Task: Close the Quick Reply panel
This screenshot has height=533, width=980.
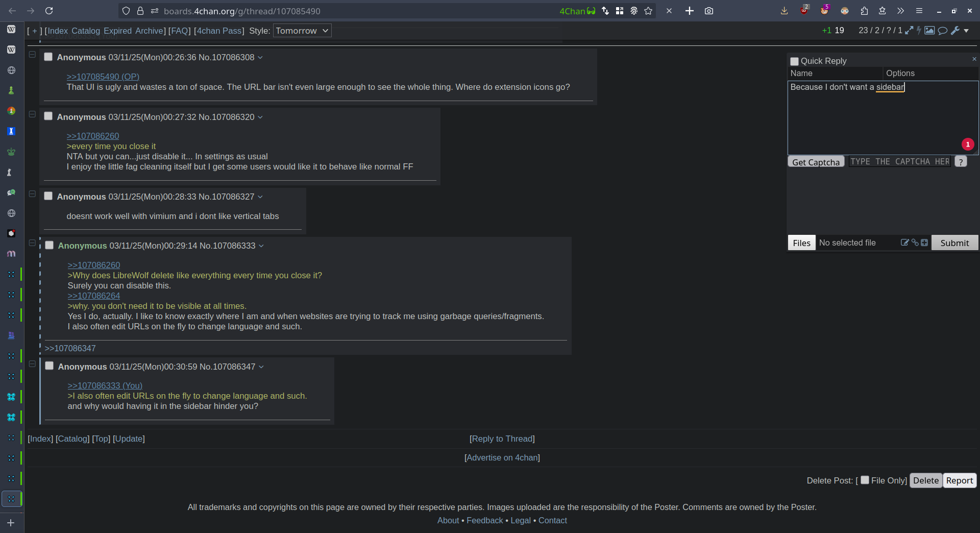Action: [974, 59]
